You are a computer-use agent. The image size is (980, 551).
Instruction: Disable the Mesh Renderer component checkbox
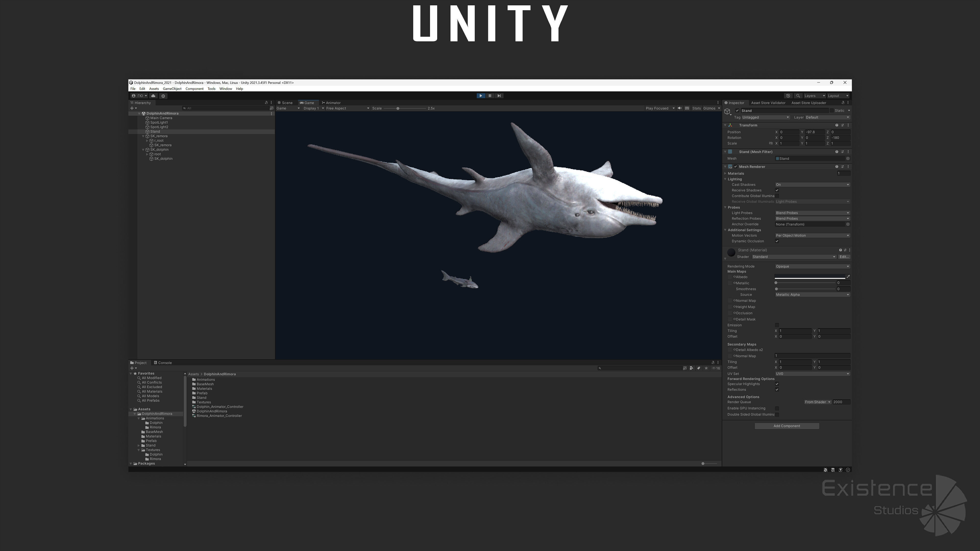click(735, 167)
